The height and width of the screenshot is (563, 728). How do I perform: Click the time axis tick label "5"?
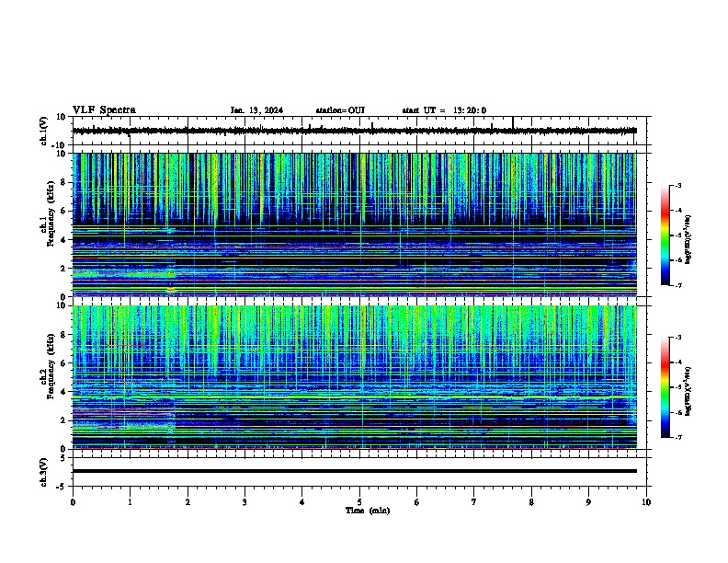pos(359,502)
